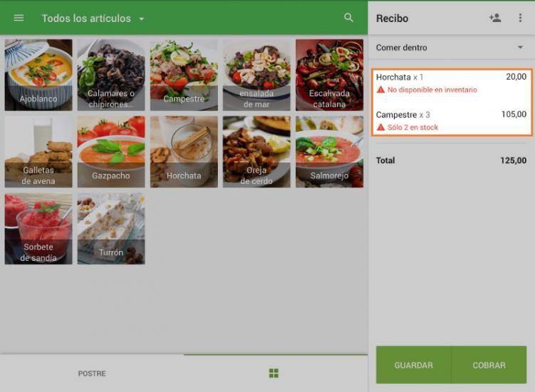Select the POSTRE tab
The width and height of the screenshot is (535, 392).
[92, 373]
